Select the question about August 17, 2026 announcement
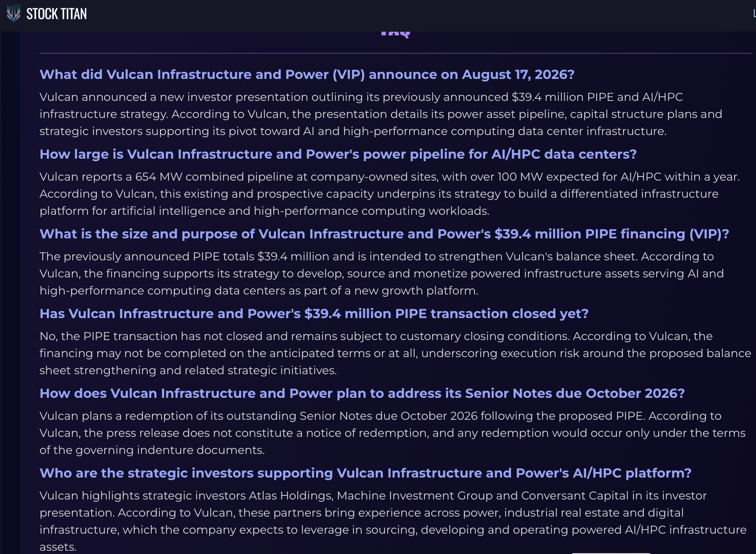The width and height of the screenshot is (756, 554). (x=307, y=74)
